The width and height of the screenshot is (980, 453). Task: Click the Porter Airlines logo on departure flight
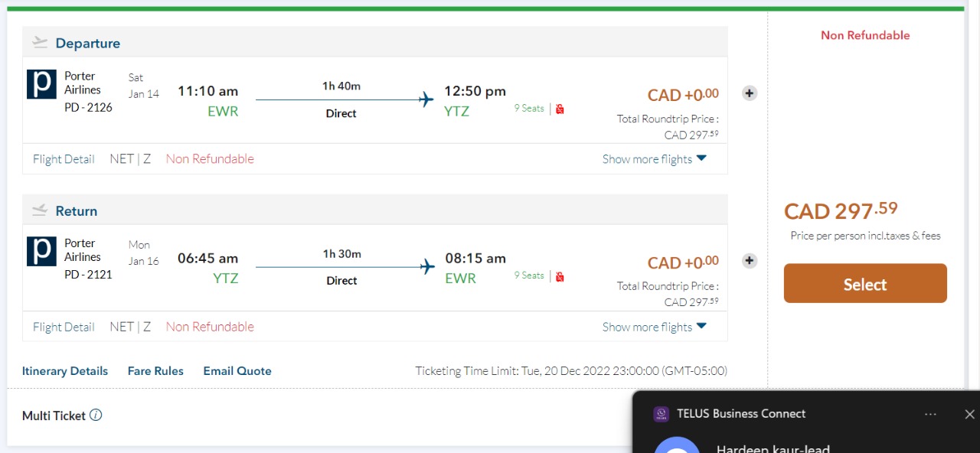tap(41, 84)
